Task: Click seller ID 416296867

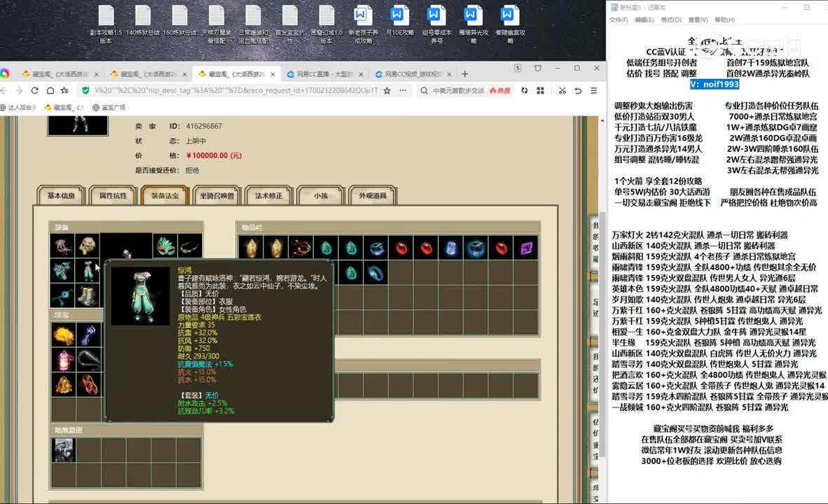Action: point(204,126)
